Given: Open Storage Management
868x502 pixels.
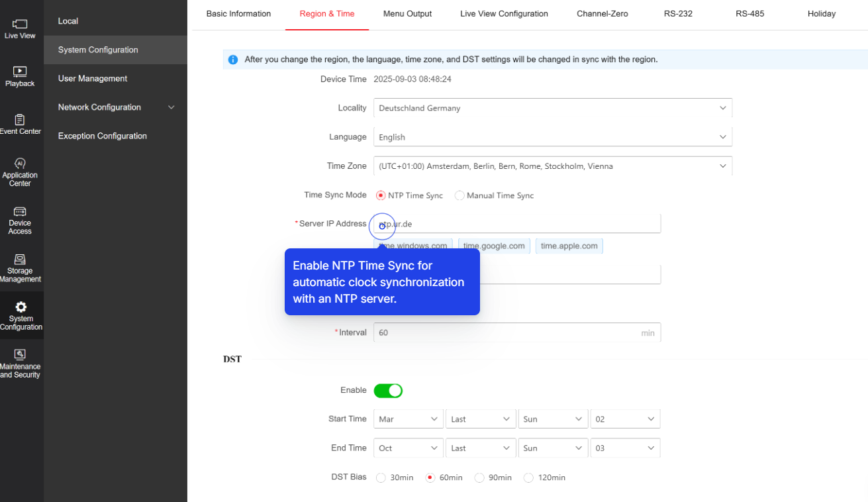Looking at the screenshot, I should coord(20,268).
